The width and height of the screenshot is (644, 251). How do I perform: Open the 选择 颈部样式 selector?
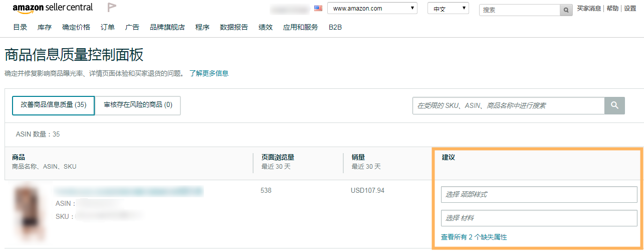[x=539, y=194]
